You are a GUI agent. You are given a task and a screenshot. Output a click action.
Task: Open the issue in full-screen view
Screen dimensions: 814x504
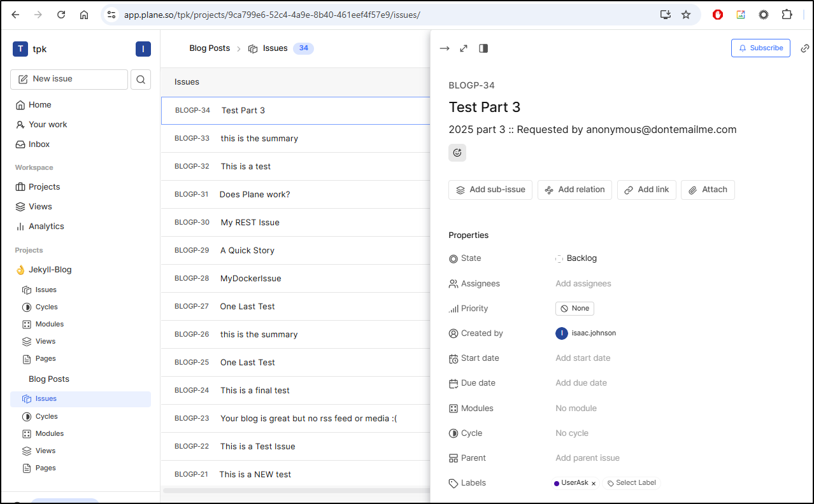[464, 48]
